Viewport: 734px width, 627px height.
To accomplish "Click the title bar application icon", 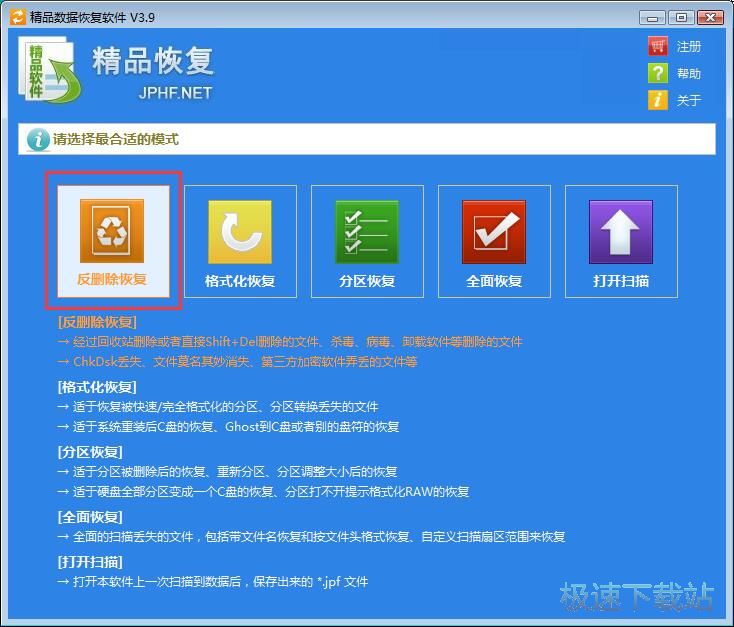I will click(x=18, y=17).
